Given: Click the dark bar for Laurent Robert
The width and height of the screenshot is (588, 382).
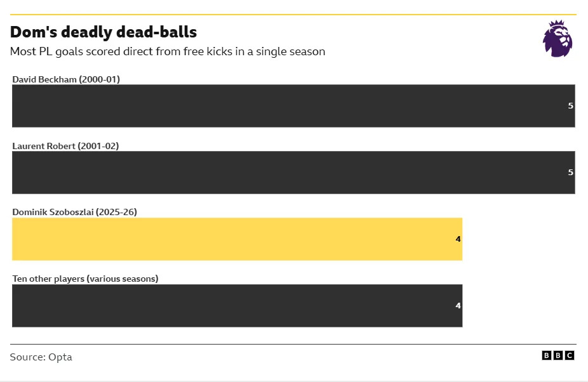Looking at the screenshot, I should click(286, 173).
